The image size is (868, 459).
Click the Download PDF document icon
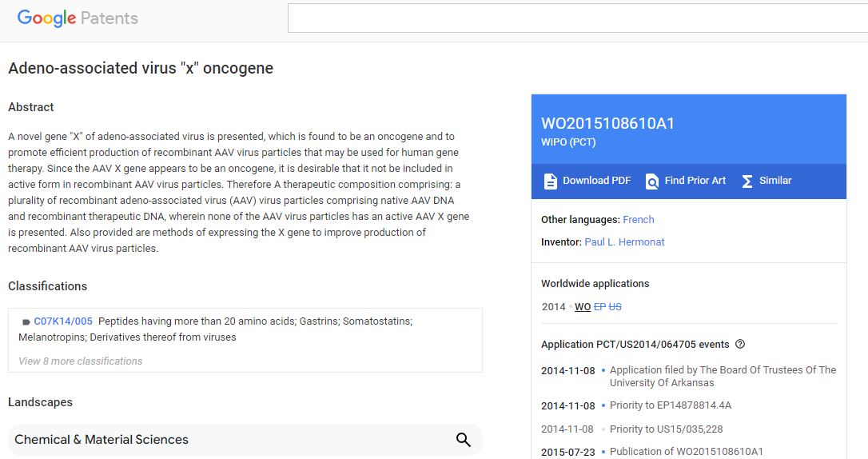[x=550, y=181]
